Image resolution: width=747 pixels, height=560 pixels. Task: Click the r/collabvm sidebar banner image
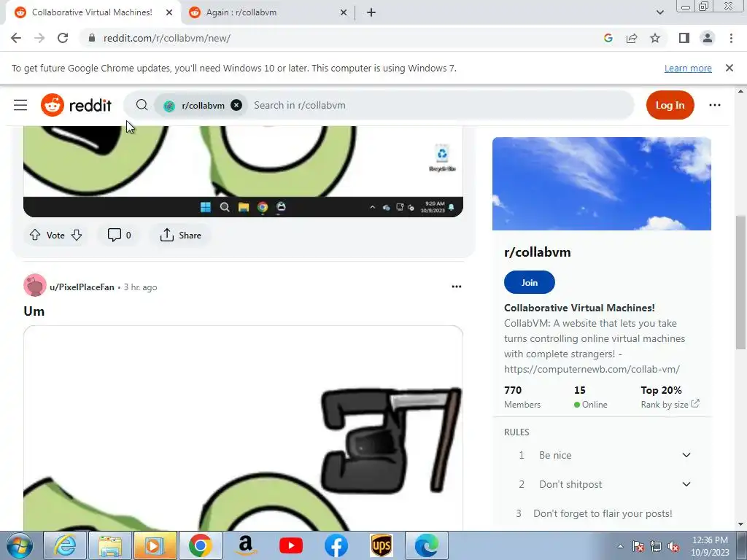pyautogui.click(x=602, y=184)
